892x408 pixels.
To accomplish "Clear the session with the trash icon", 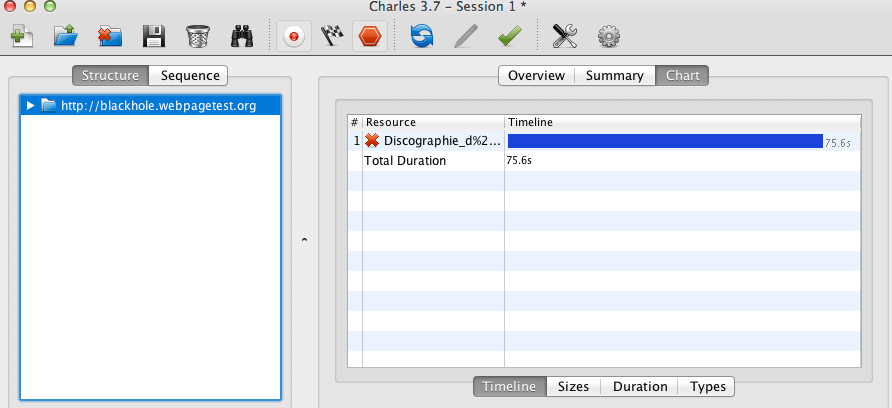I will 197,37.
